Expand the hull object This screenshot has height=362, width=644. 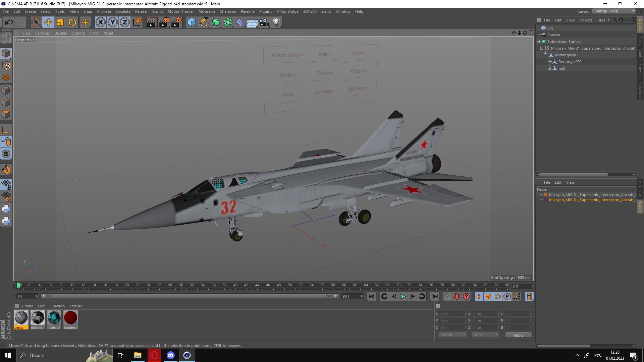[549, 68]
